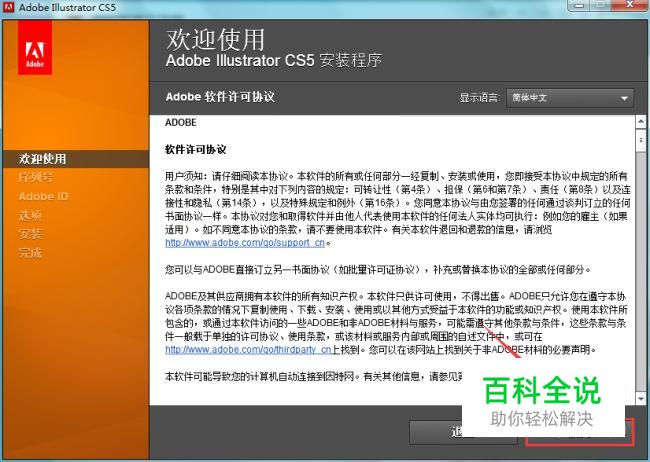Select the 完成 step in the sidebar
Image resolution: width=650 pixels, height=462 pixels.
pyautogui.click(x=30, y=253)
